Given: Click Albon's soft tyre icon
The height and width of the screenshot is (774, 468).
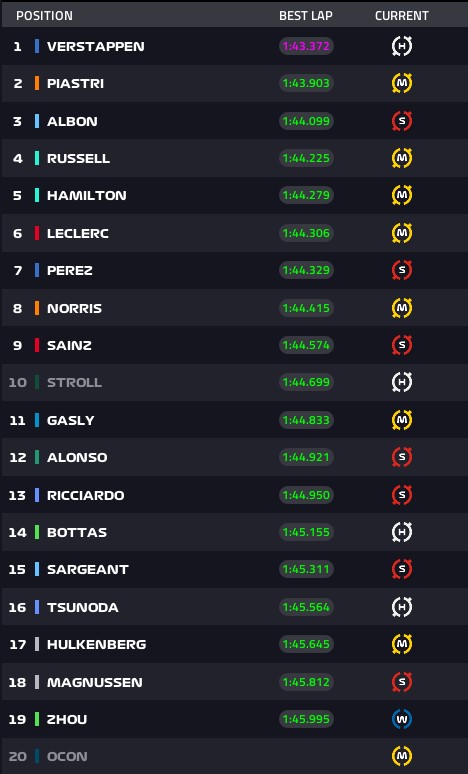Looking at the screenshot, I should click(x=402, y=121).
